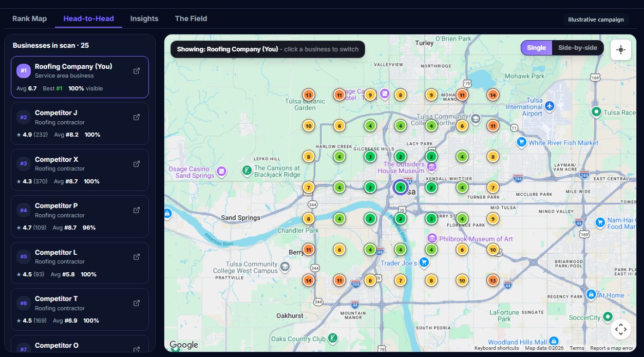Open Competitor T external link icon
The image size is (644, 357).
point(137,303)
